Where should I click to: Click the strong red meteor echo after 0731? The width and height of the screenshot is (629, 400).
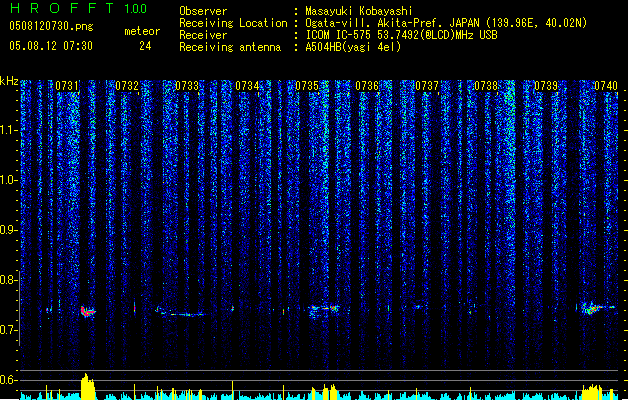[87, 311]
